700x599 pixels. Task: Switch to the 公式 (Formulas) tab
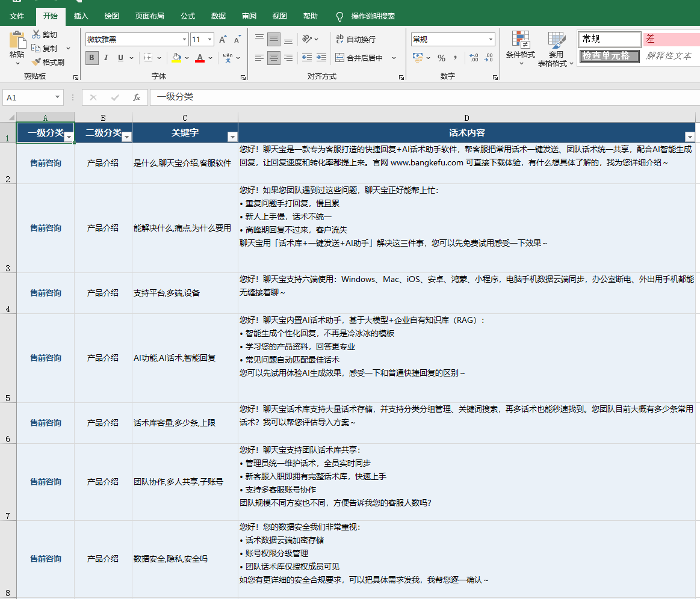click(188, 16)
